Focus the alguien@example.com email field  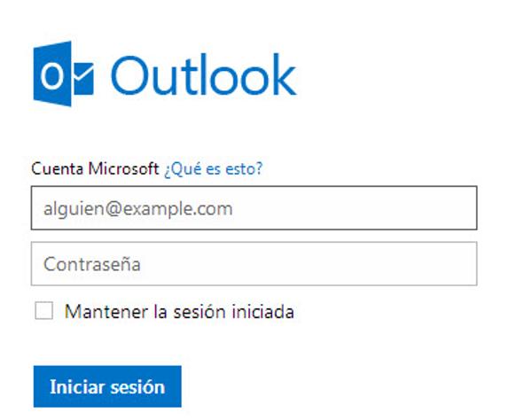click(254, 208)
